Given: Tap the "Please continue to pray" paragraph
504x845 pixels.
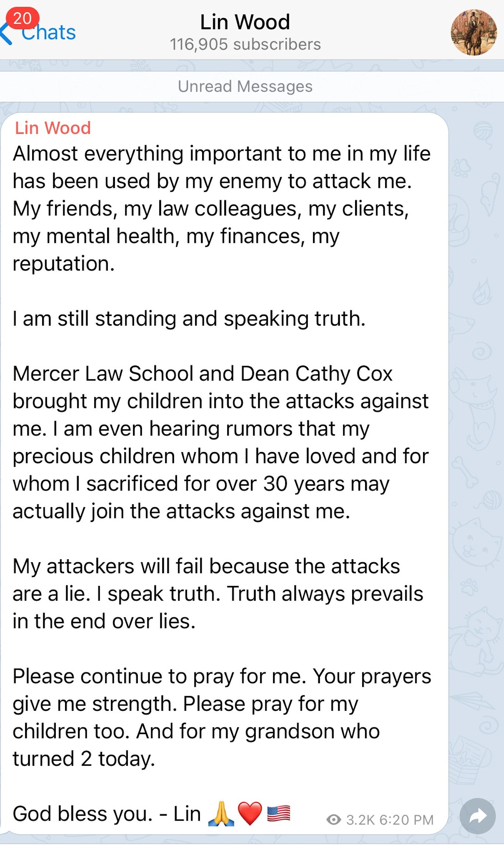Looking at the screenshot, I should click(222, 717).
